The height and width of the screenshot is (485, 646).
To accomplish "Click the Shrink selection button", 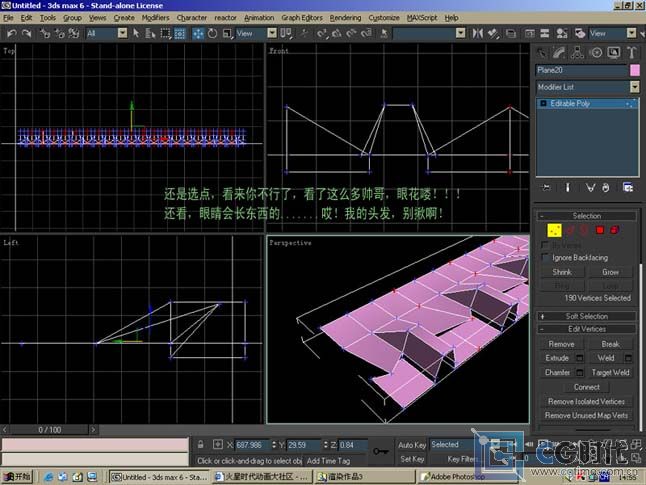I will [x=562, y=272].
